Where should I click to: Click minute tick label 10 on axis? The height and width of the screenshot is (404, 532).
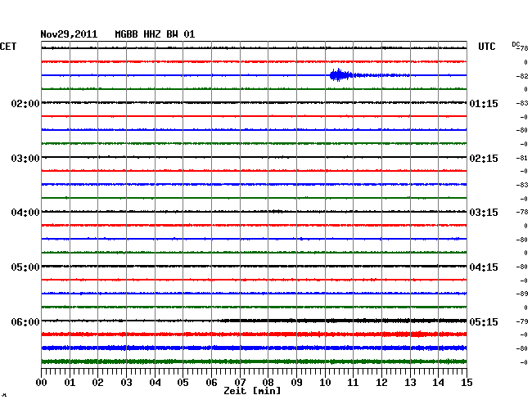325,382
